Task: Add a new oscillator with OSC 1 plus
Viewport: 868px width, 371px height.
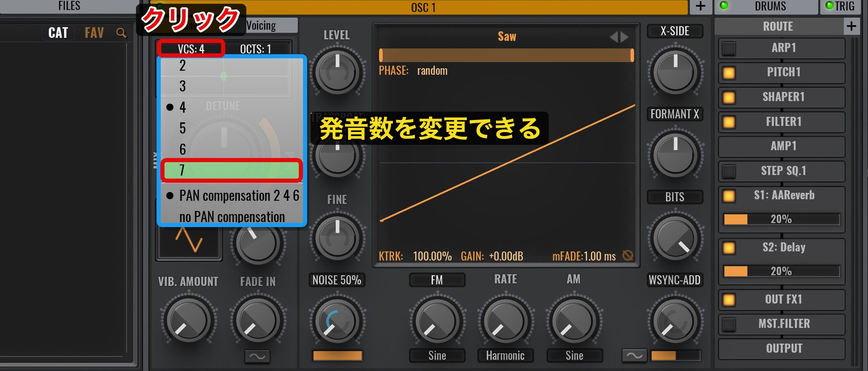Action: (x=701, y=6)
